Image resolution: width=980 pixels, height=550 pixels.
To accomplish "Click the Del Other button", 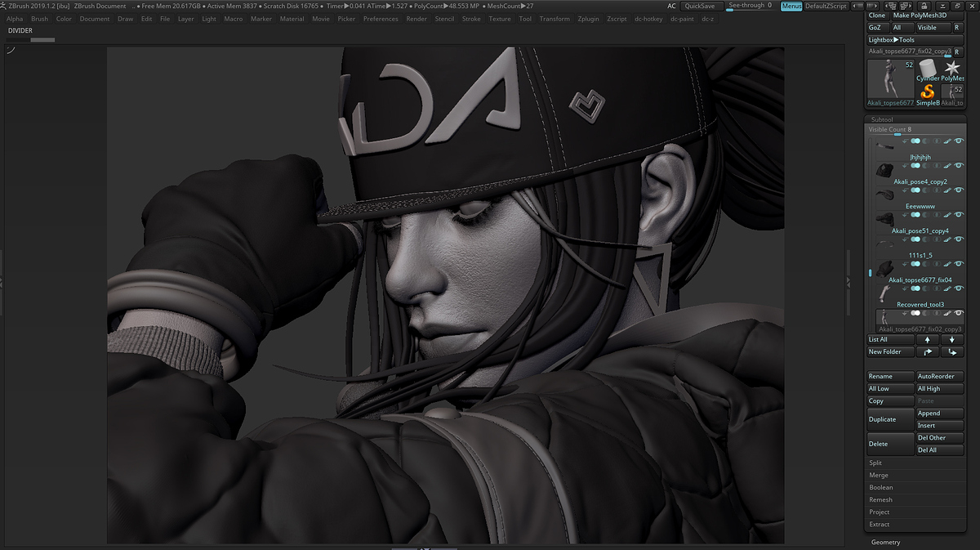I will 939,438.
